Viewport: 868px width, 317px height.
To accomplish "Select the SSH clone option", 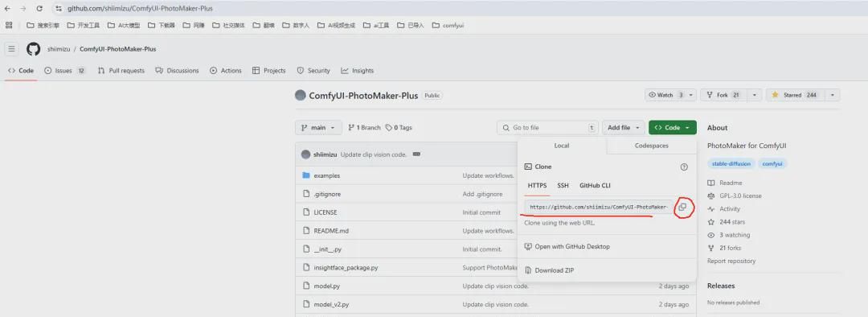I will (x=563, y=186).
